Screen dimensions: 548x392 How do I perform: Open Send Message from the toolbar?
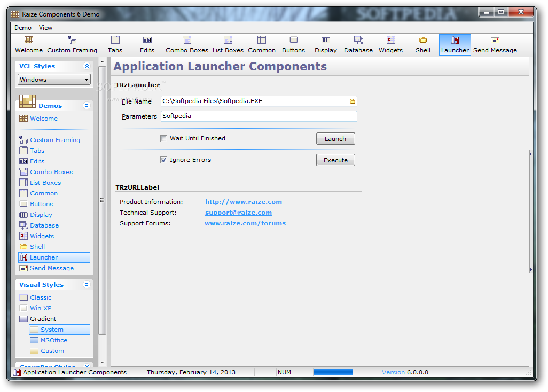click(x=495, y=45)
